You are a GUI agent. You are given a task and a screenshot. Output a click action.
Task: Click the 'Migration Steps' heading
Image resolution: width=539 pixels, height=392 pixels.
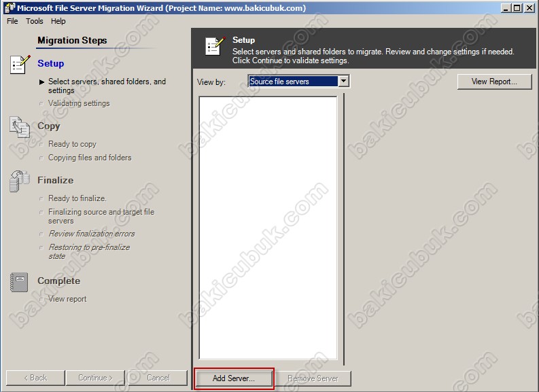point(72,41)
